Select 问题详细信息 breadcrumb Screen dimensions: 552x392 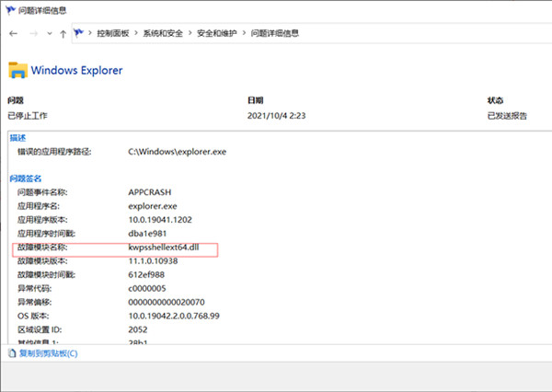(x=275, y=33)
